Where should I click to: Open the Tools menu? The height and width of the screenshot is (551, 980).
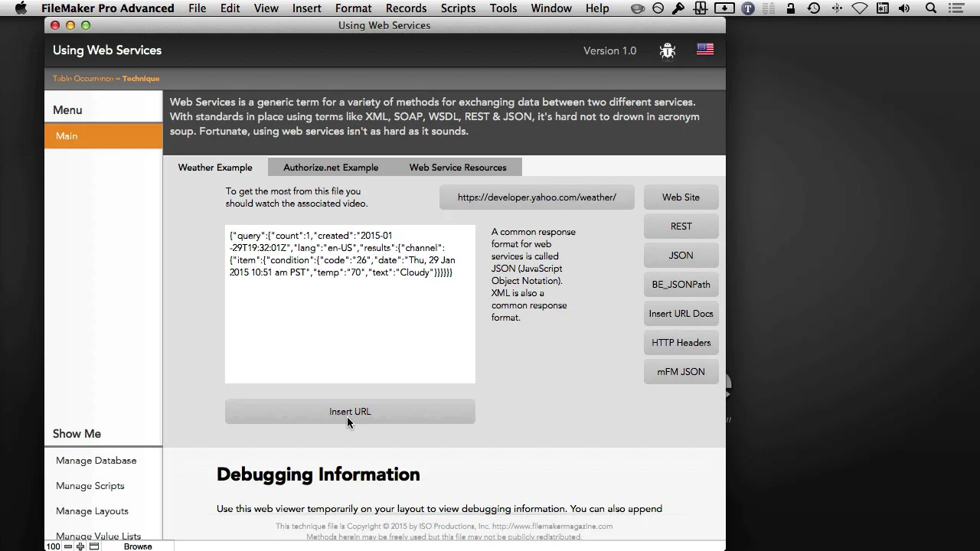[x=503, y=8]
